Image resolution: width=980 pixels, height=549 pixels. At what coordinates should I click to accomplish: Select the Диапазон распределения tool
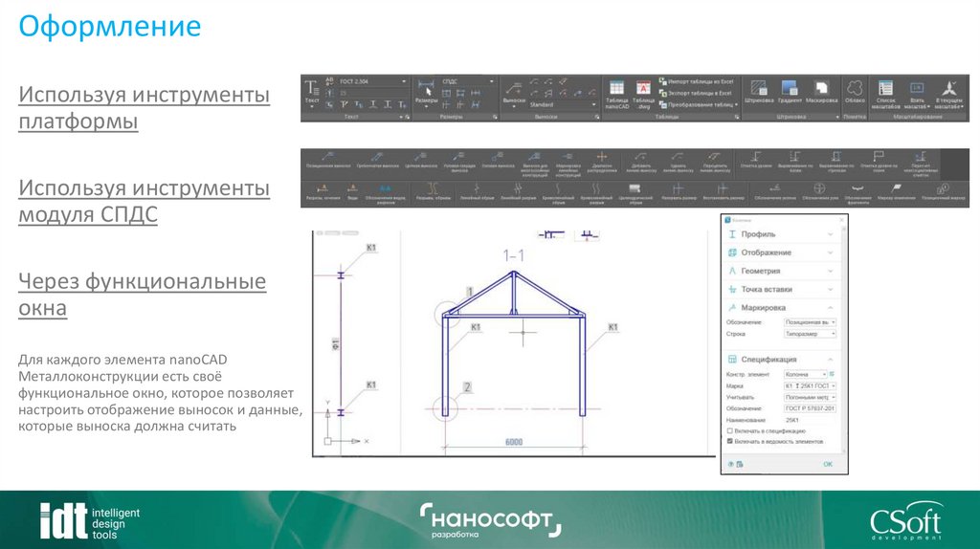click(x=601, y=162)
